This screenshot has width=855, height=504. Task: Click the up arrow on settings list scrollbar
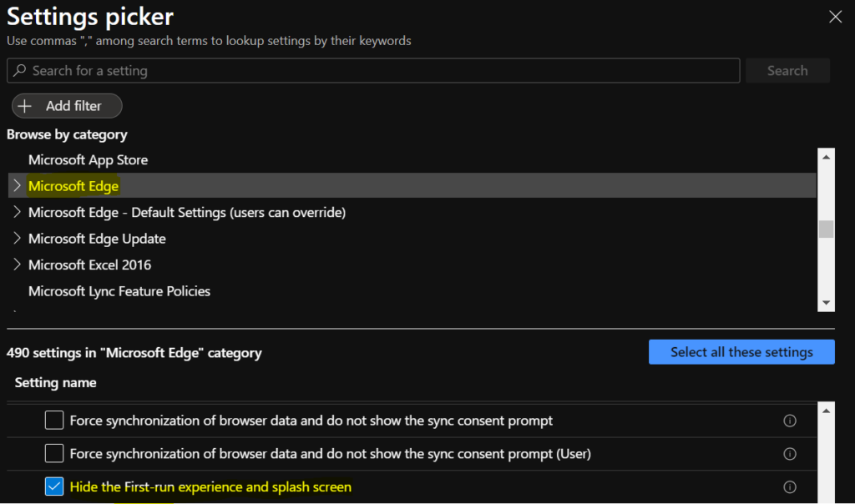[x=826, y=409]
